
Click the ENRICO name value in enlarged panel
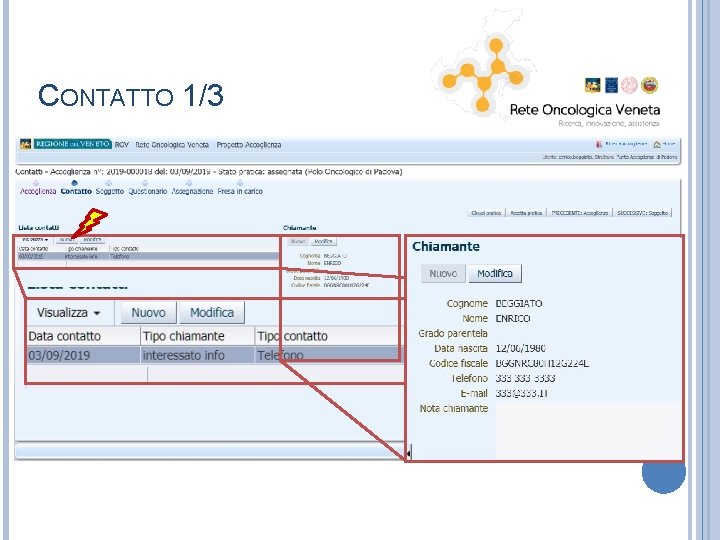click(513, 319)
